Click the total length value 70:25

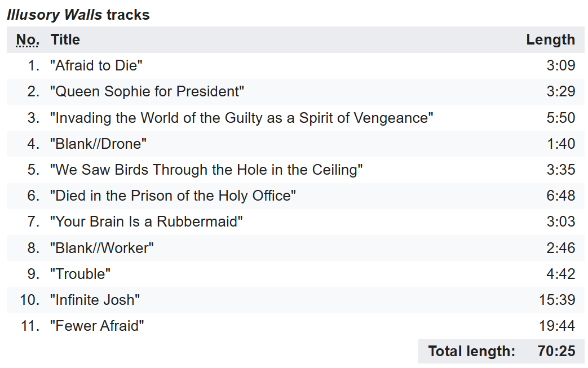click(556, 351)
